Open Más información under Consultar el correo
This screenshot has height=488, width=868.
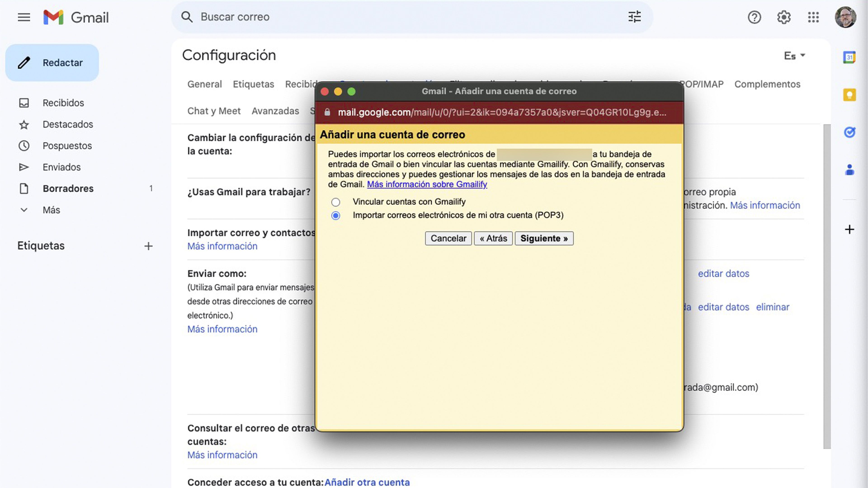(222, 455)
